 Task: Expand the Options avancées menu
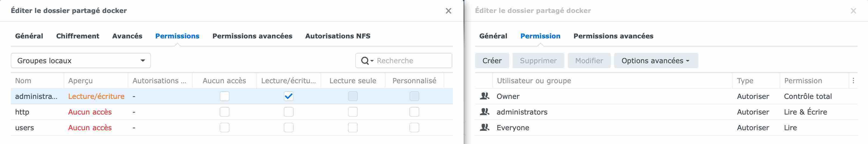click(x=656, y=61)
